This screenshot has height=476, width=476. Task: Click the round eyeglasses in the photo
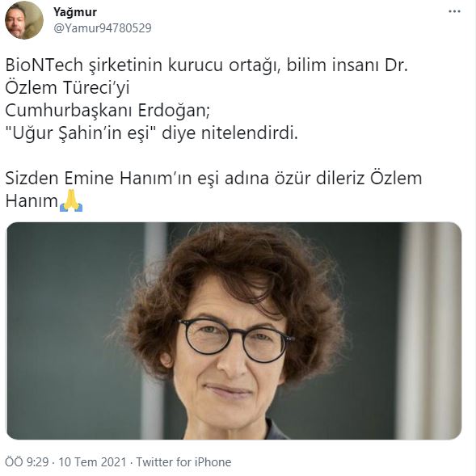[236, 340]
